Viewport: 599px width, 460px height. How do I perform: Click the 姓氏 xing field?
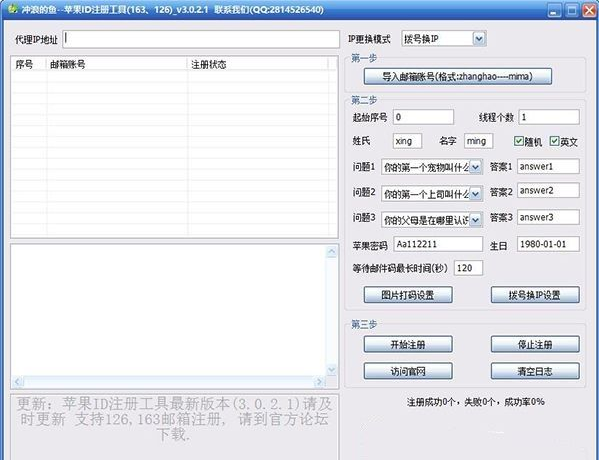(x=407, y=141)
